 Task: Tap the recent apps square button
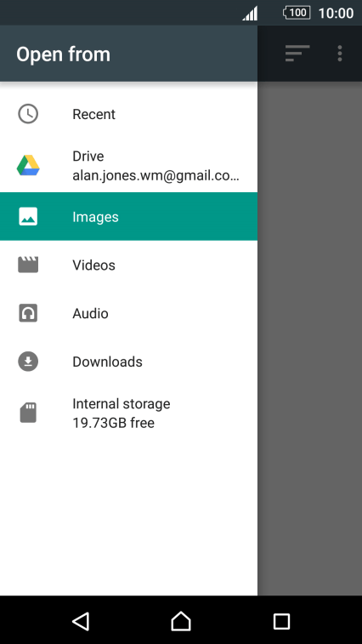[281, 621]
